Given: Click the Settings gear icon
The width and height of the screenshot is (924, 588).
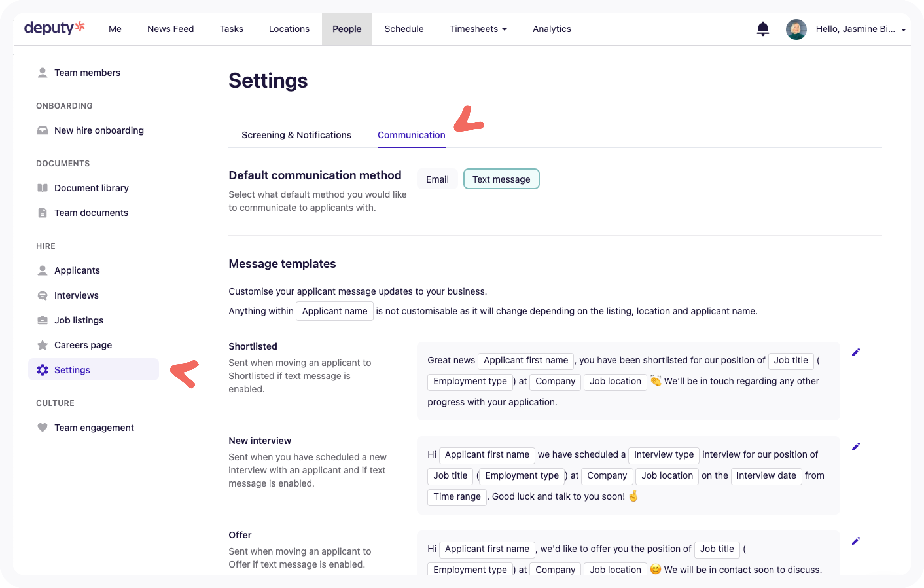Looking at the screenshot, I should 42,370.
